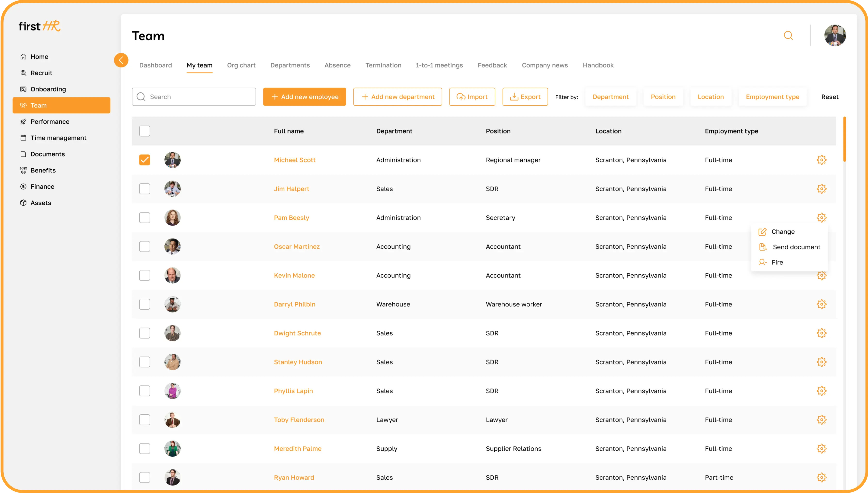The height and width of the screenshot is (493, 868).
Task: Click the gear icon for Dwight Schrute
Action: pyautogui.click(x=821, y=333)
